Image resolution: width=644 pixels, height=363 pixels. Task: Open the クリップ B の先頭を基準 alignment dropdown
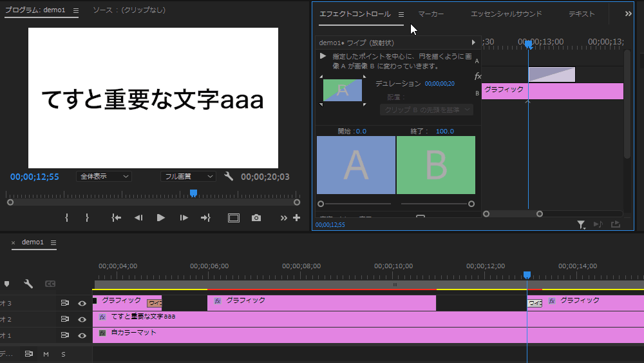[x=427, y=110]
